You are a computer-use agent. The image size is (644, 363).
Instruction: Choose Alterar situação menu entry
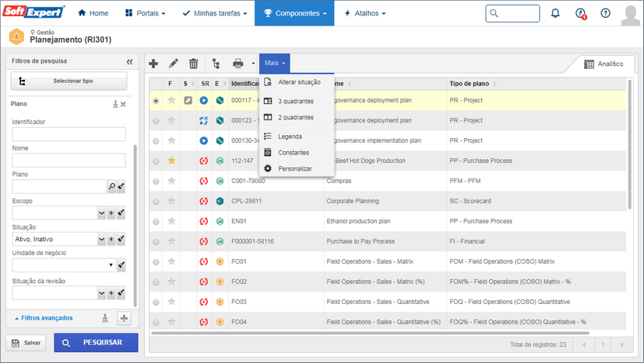point(296,82)
